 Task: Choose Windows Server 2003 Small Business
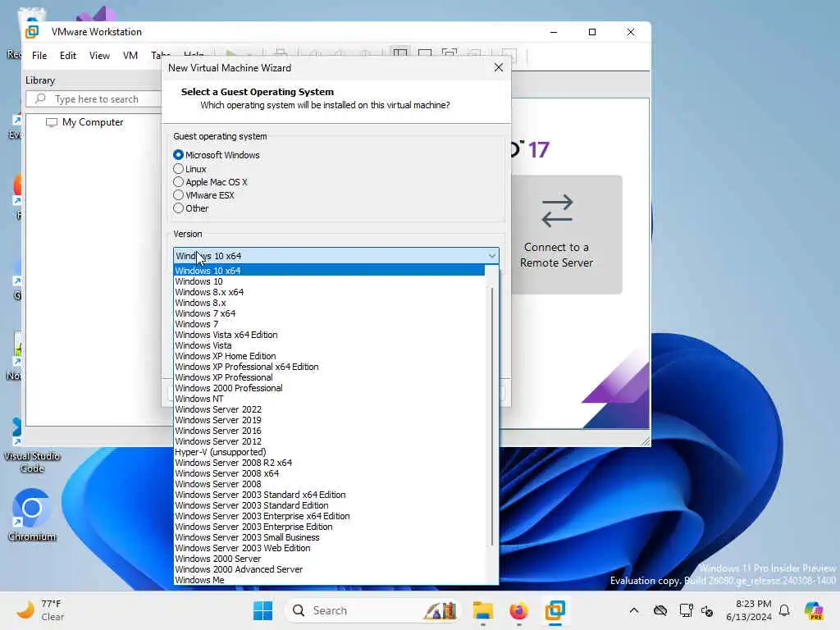point(329,538)
